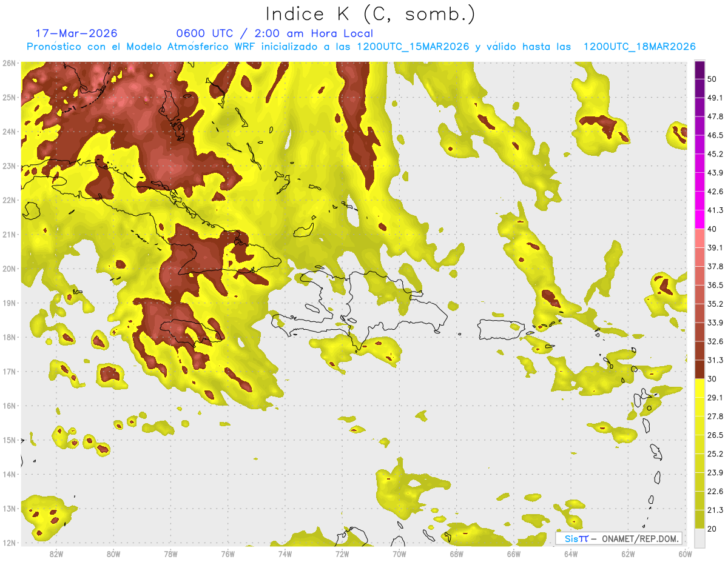
Task: Click the colorbar value '35.2'
Action: 715,304
